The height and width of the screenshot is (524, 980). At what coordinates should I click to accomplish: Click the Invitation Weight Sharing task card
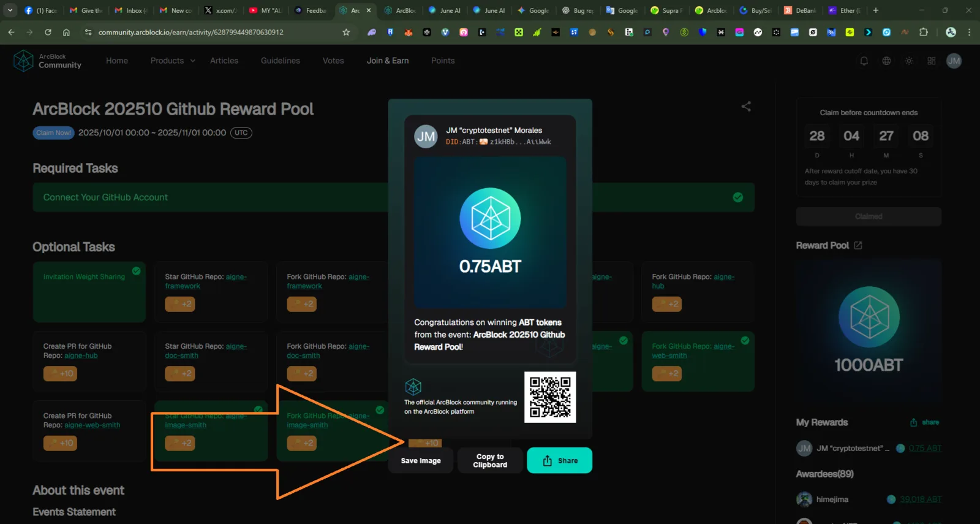click(x=89, y=292)
